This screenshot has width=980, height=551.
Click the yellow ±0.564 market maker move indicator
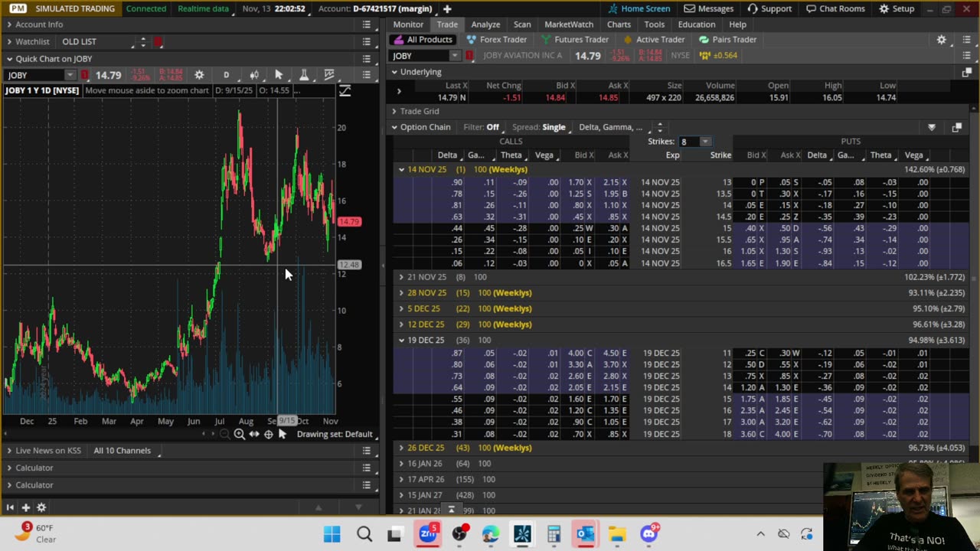tap(719, 55)
